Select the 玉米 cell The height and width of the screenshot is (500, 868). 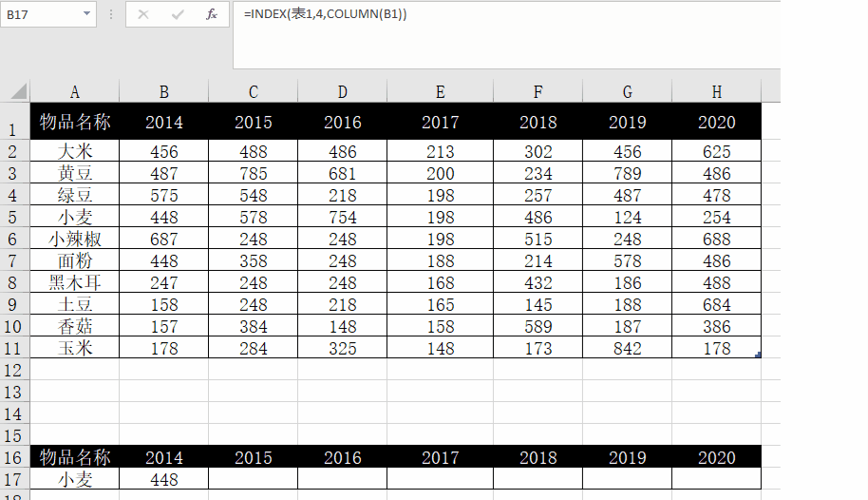coord(75,348)
